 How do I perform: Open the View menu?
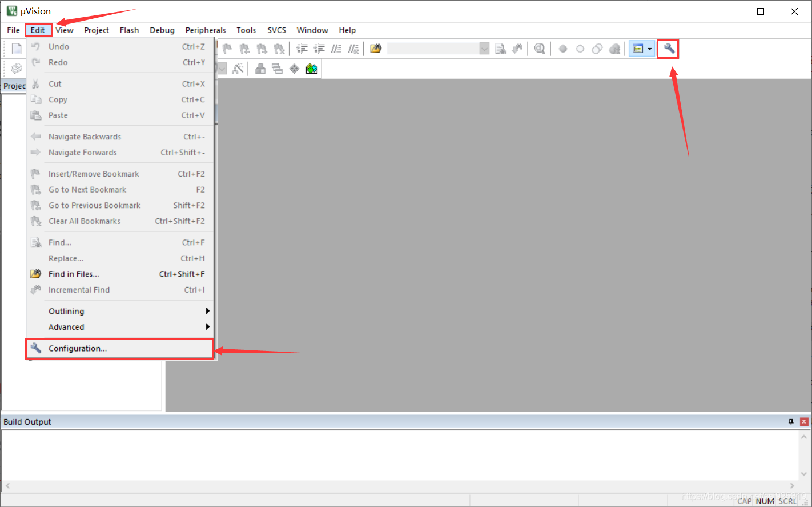pyautogui.click(x=65, y=30)
